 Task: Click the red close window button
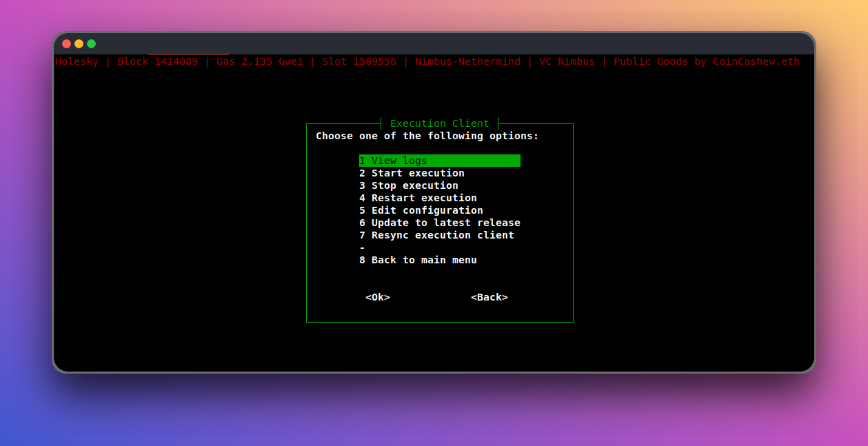pyautogui.click(x=67, y=44)
